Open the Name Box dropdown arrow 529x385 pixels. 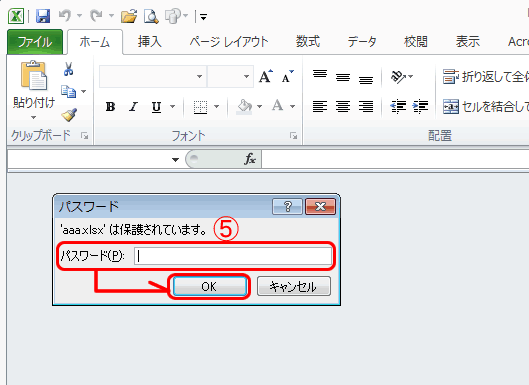[175, 159]
